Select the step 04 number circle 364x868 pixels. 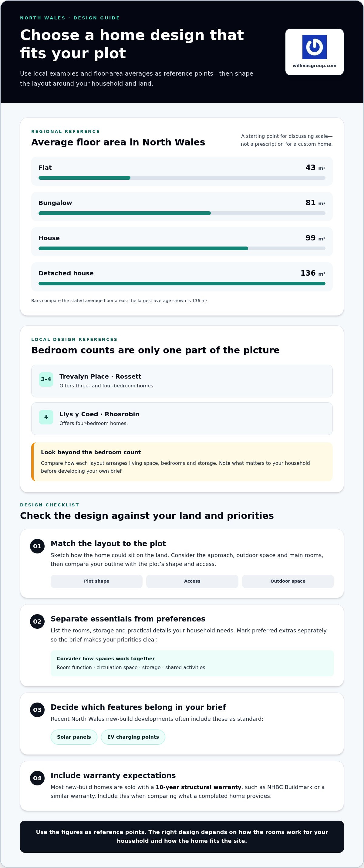(x=37, y=778)
